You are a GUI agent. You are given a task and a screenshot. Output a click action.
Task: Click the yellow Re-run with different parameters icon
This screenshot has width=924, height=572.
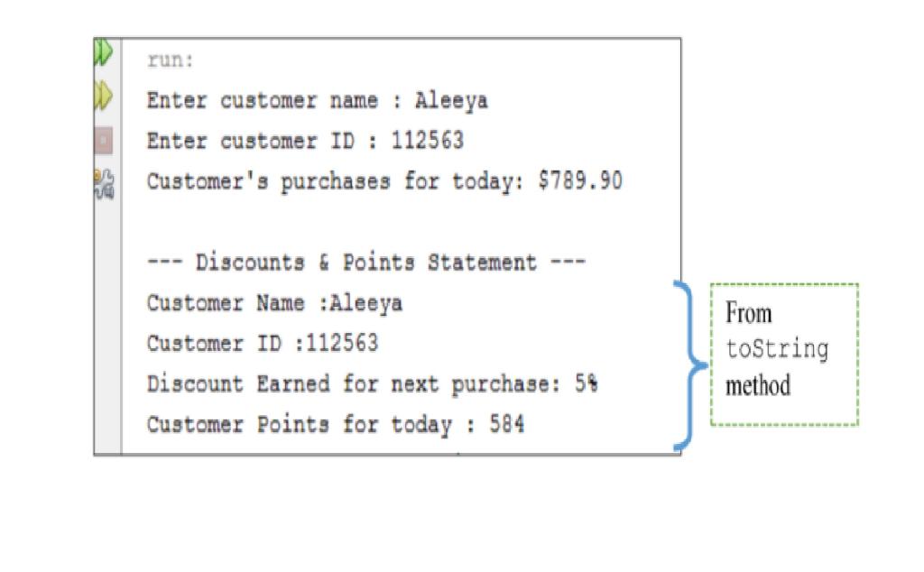coord(104,94)
